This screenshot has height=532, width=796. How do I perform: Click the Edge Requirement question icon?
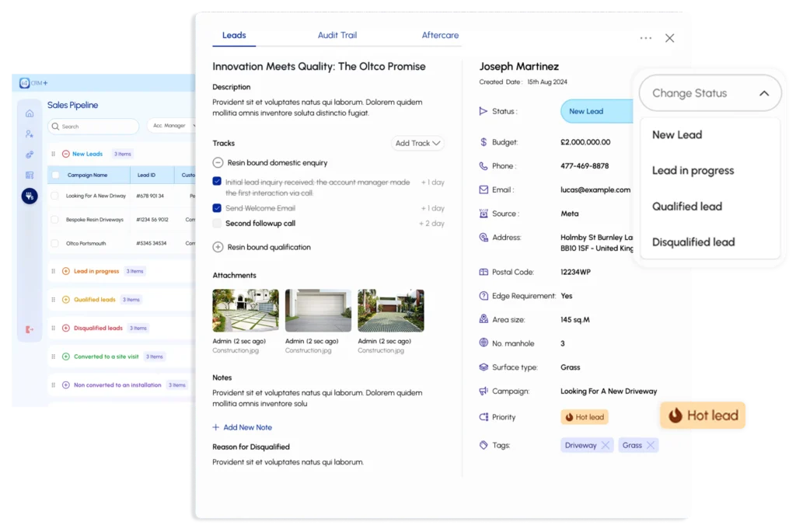click(x=484, y=296)
